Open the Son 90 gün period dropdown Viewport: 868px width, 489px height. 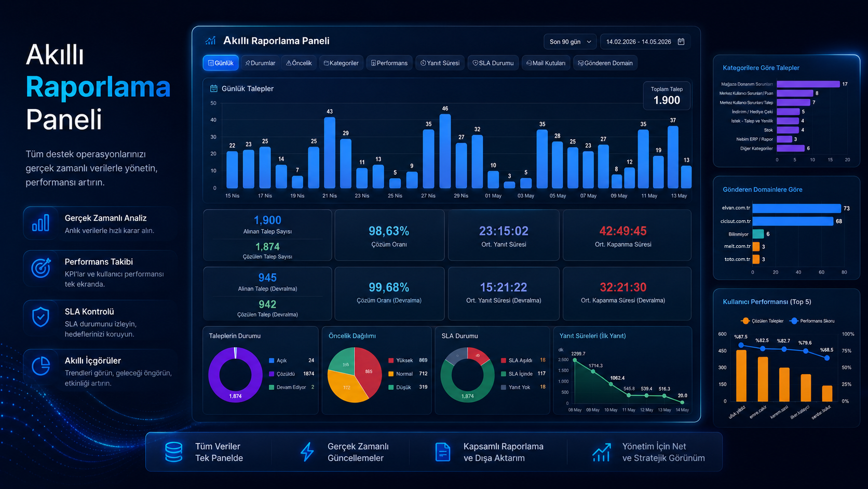570,42
